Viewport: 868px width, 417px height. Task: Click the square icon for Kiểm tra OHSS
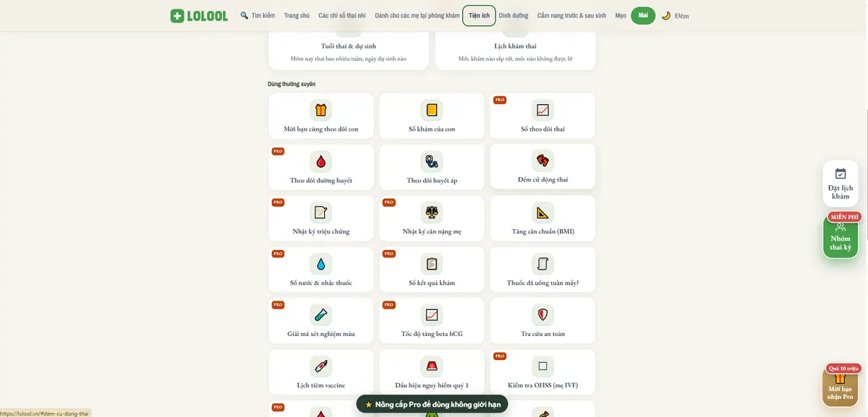(x=543, y=366)
